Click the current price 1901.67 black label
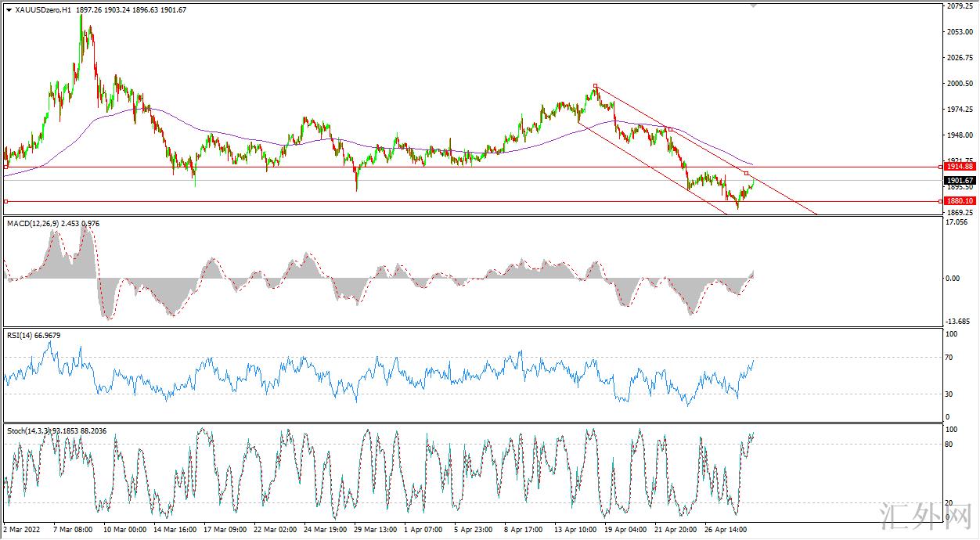The image size is (980, 540). click(x=959, y=181)
